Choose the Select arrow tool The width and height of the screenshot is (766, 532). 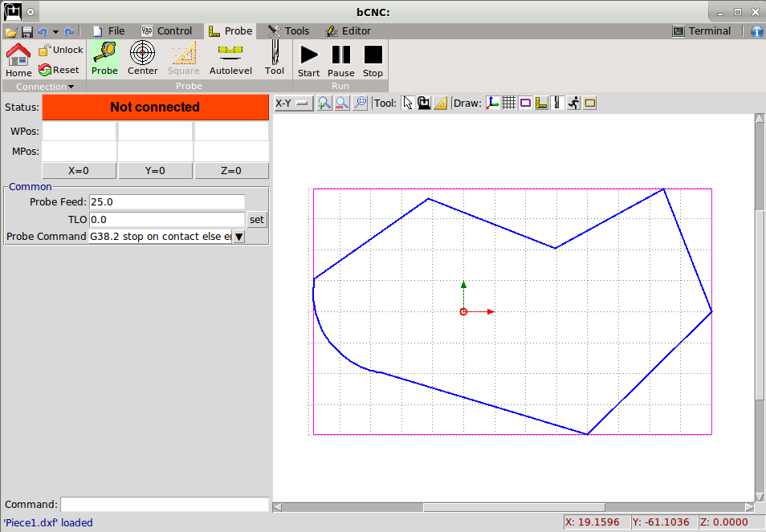coord(408,103)
